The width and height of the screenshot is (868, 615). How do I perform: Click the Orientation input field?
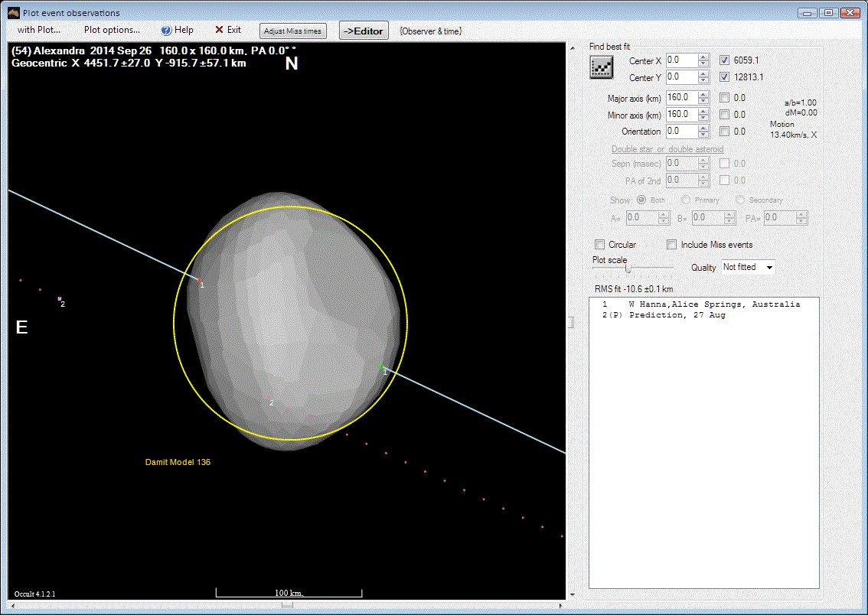tap(682, 131)
